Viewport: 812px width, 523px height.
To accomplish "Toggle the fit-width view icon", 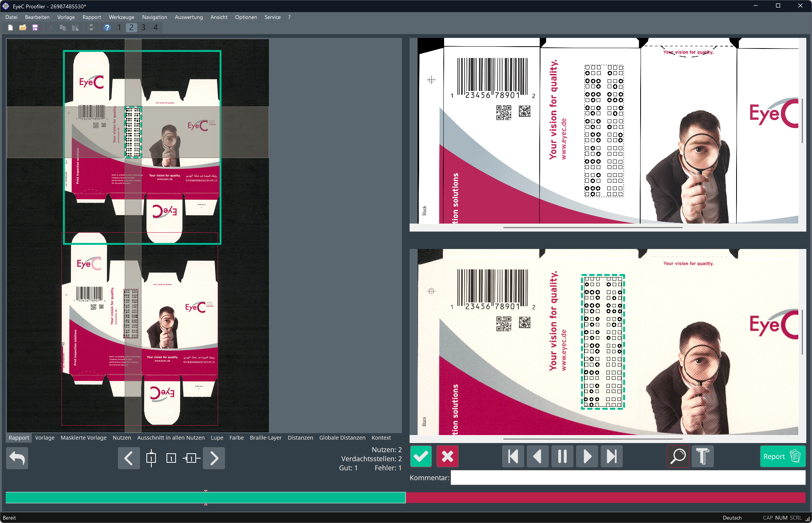I will (x=192, y=458).
